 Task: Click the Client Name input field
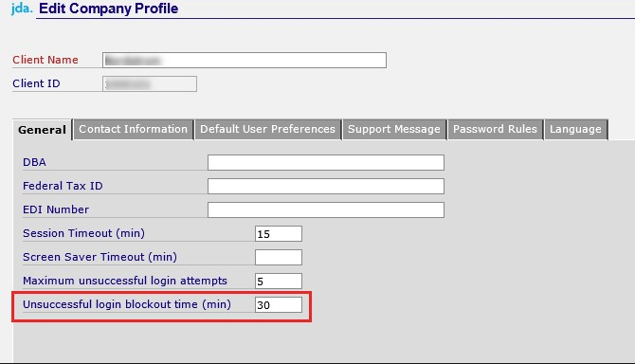pyautogui.click(x=245, y=61)
